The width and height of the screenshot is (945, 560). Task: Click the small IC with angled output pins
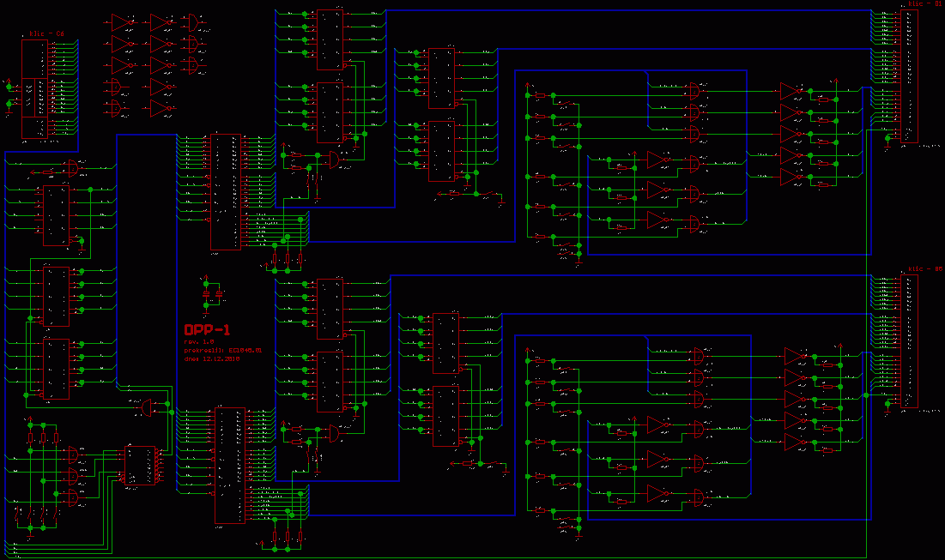pos(140,466)
